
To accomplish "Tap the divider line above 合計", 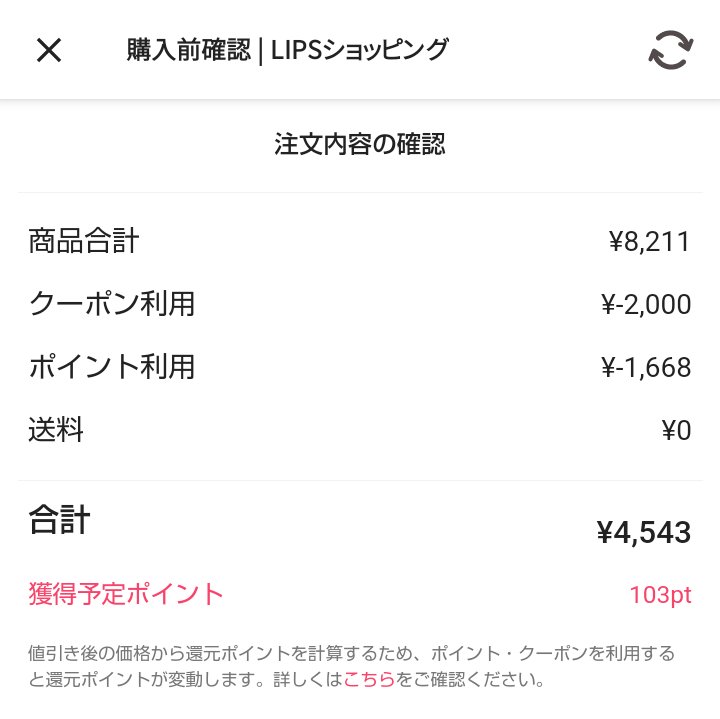I will [360, 480].
